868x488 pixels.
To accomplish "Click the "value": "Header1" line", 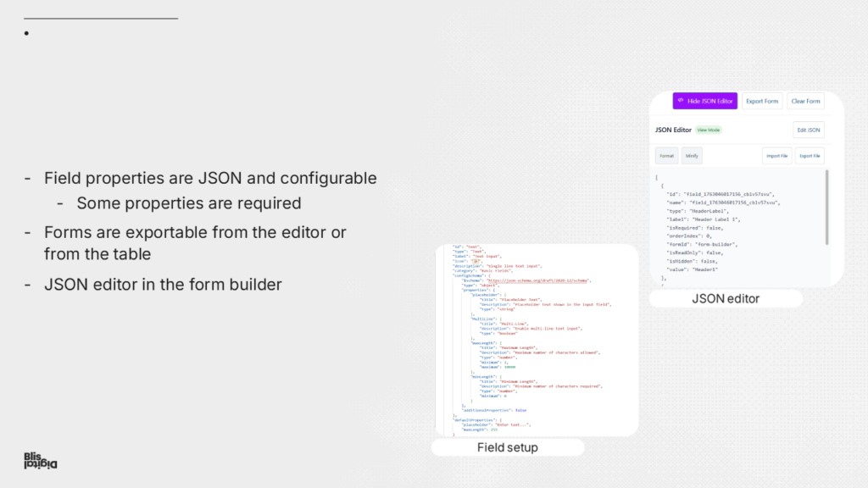I will [692, 269].
